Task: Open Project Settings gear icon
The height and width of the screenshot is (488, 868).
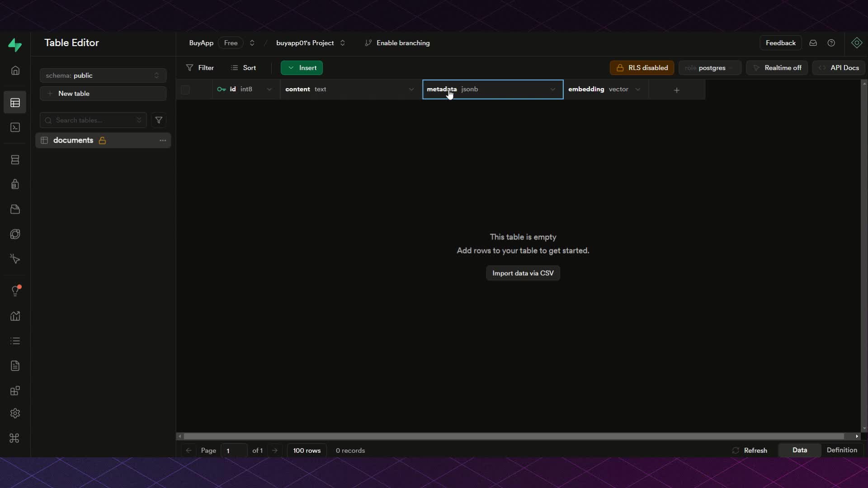Action: click(15, 413)
